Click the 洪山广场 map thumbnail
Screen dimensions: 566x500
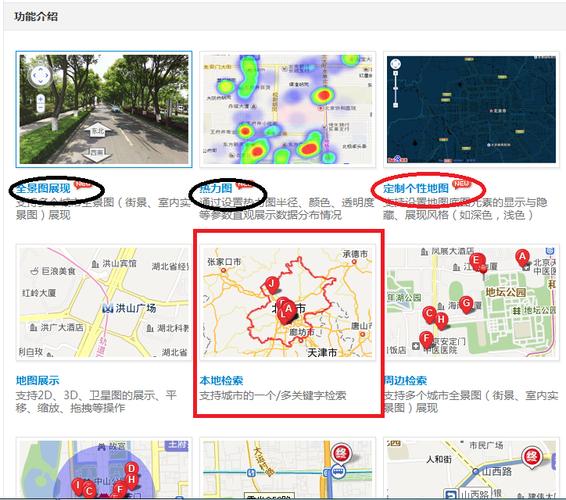point(104,302)
